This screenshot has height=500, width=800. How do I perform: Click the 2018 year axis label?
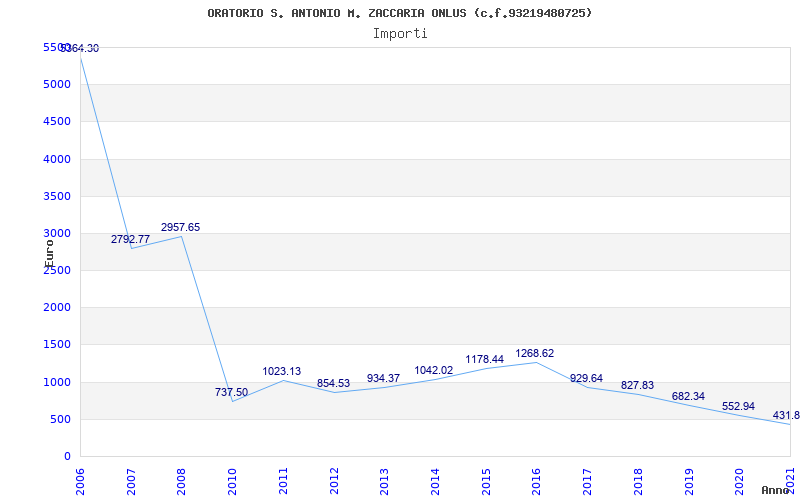click(638, 481)
